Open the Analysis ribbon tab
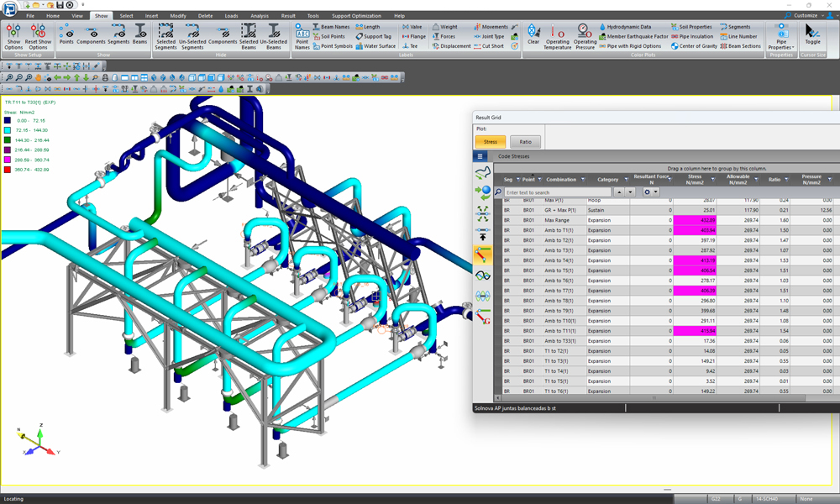840x504 pixels. [x=260, y=16]
